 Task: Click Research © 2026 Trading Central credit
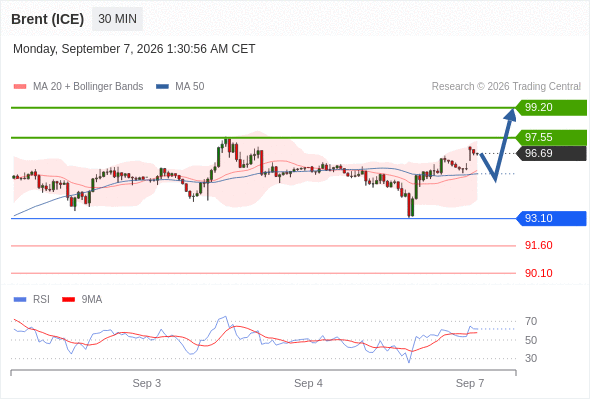(x=506, y=87)
